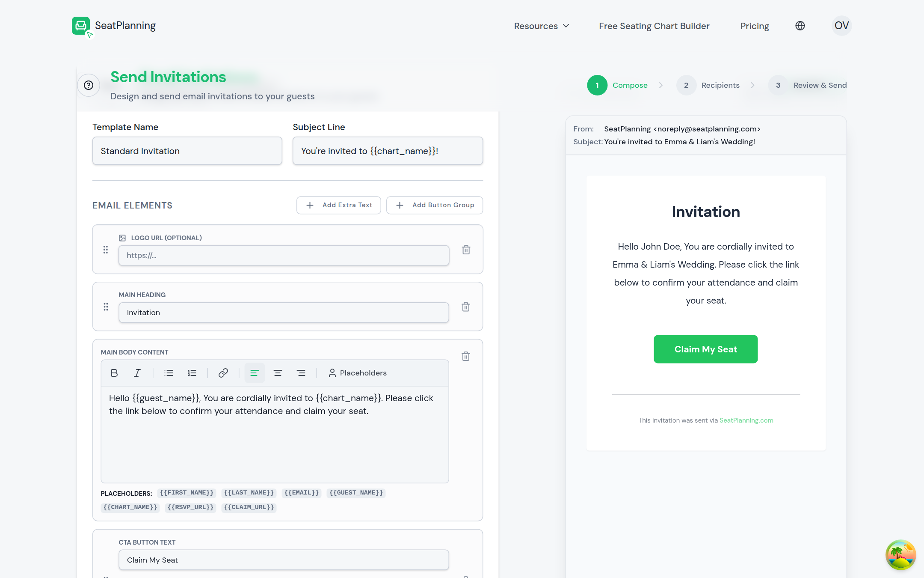
Task: Edit the CTA Button Text field
Action: pos(284,560)
